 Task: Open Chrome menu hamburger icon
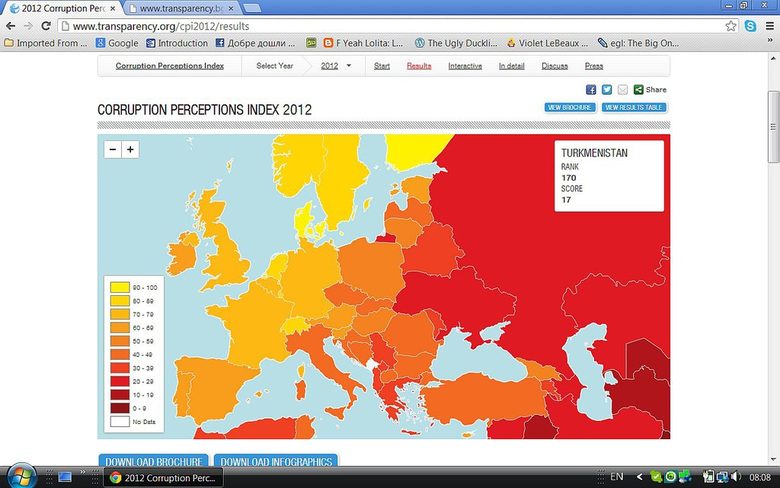point(770,26)
